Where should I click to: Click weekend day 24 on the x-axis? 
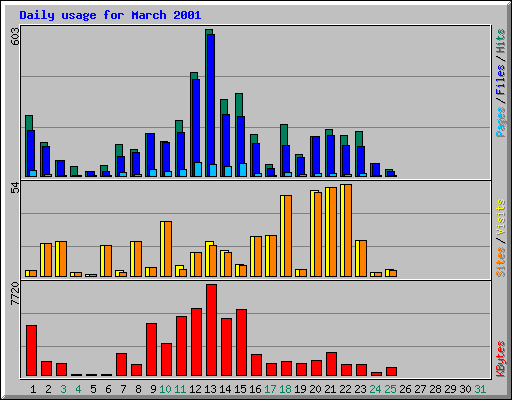(375, 389)
